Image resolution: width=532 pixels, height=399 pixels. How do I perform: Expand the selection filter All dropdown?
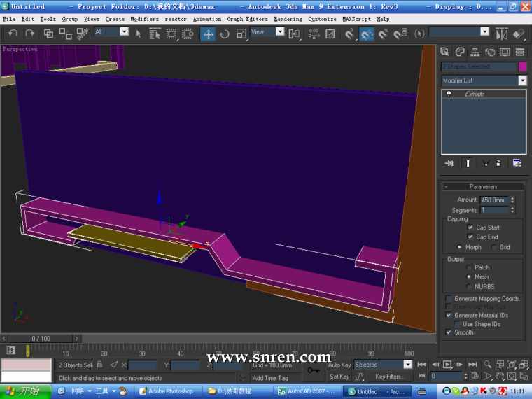click(124, 31)
